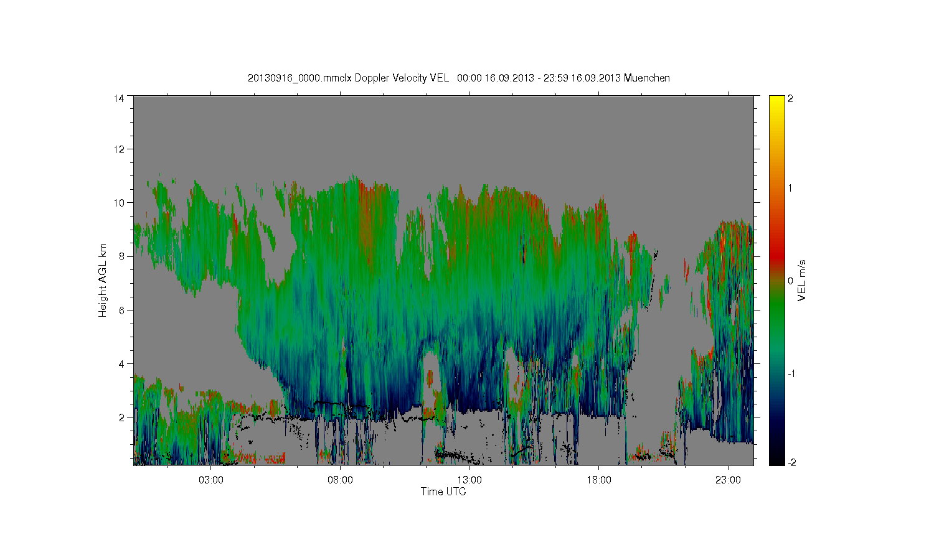Viewport: 934px width, 560px height.
Task: Click the 18:00 time axis label
Action: pyautogui.click(x=599, y=480)
